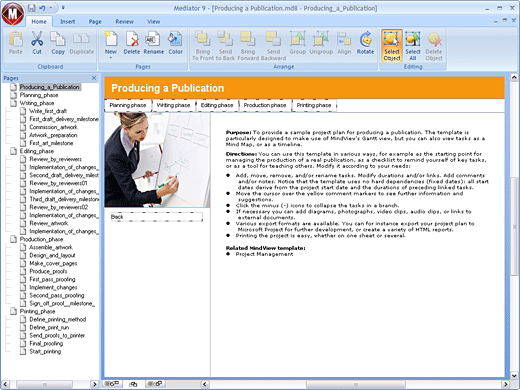Click the Select All icon

click(413, 39)
